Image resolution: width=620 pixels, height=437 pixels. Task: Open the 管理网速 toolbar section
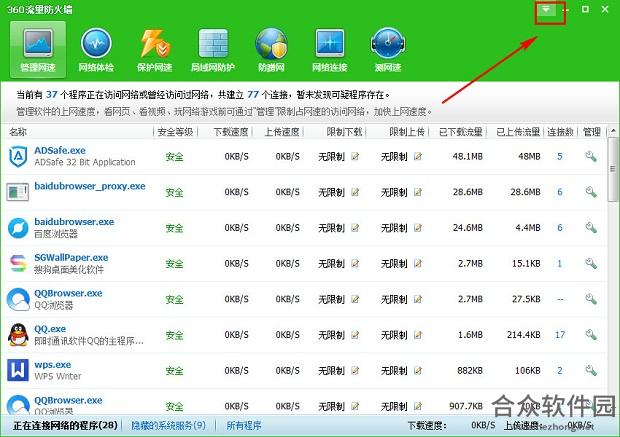(x=38, y=49)
